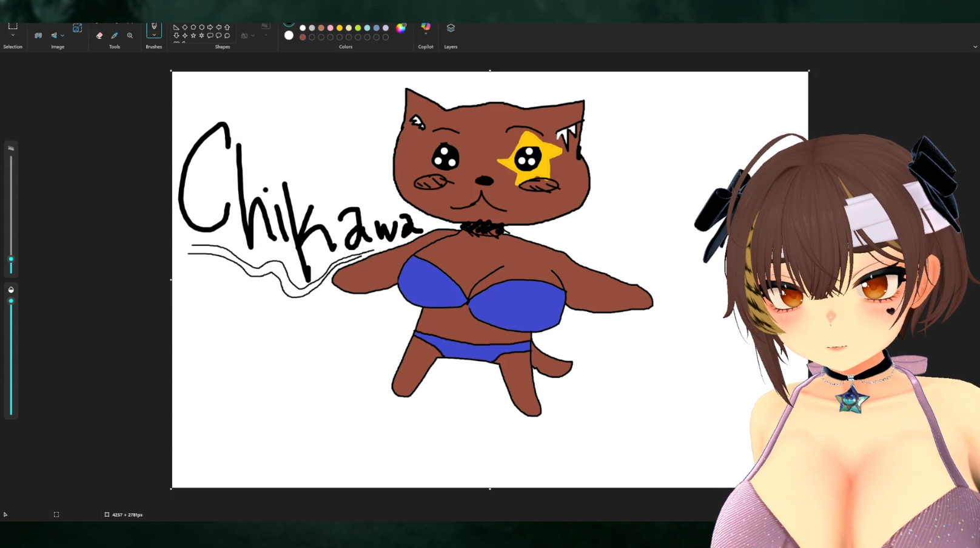
Task: Choose the four-point star shape
Action: 185,36
